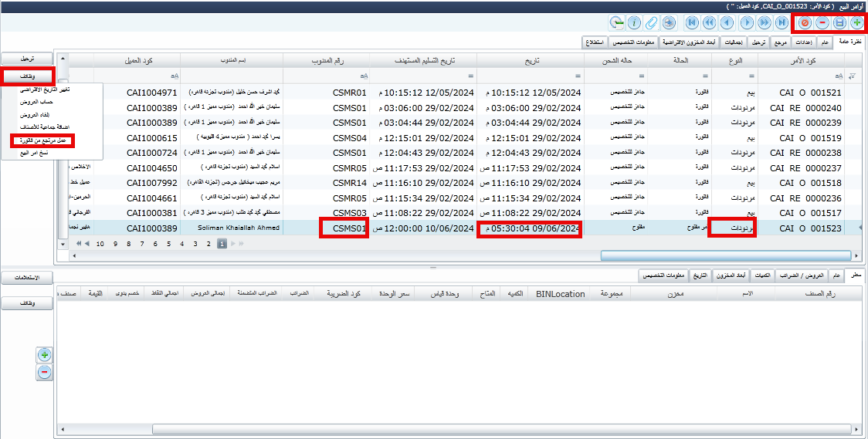The width and height of the screenshot is (868, 439).
Task: Add a line with lower-left green plus
Action: point(45,355)
